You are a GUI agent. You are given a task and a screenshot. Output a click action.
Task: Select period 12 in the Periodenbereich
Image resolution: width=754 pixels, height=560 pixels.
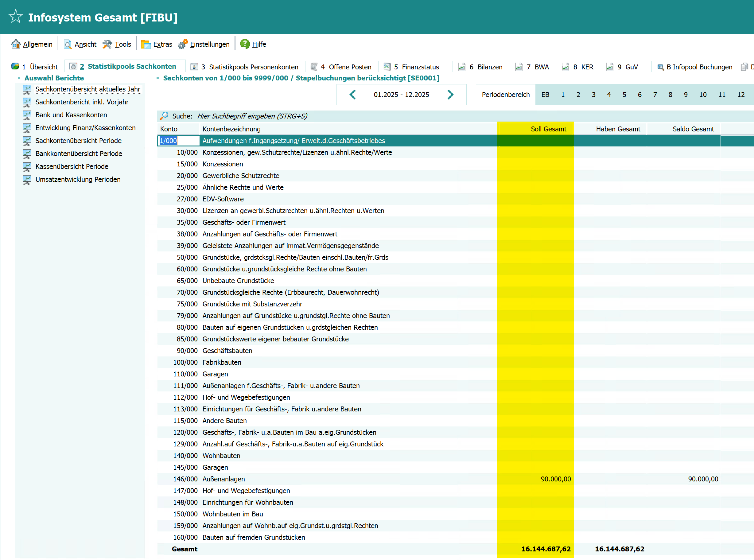(741, 95)
